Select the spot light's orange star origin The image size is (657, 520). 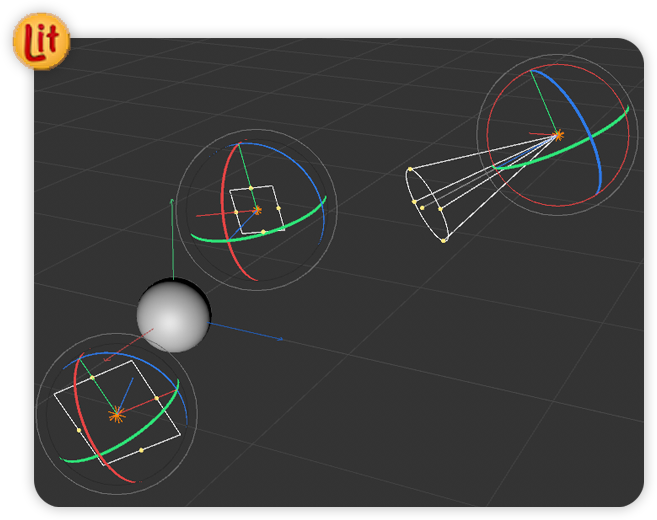tap(558, 135)
